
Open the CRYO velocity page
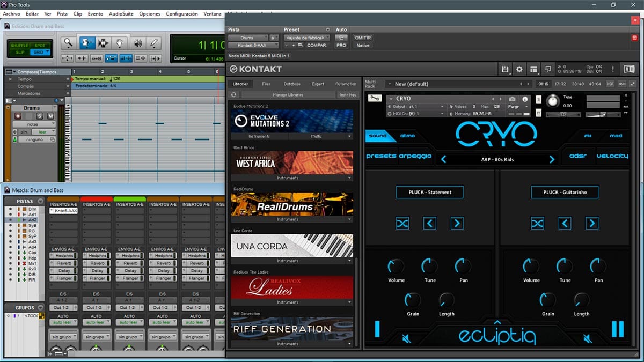pyautogui.click(x=612, y=156)
